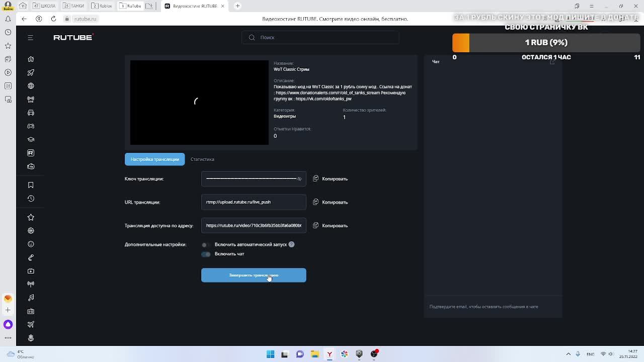The image size is (644, 362).
Task: Reload the page
Action: pos(53,19)
